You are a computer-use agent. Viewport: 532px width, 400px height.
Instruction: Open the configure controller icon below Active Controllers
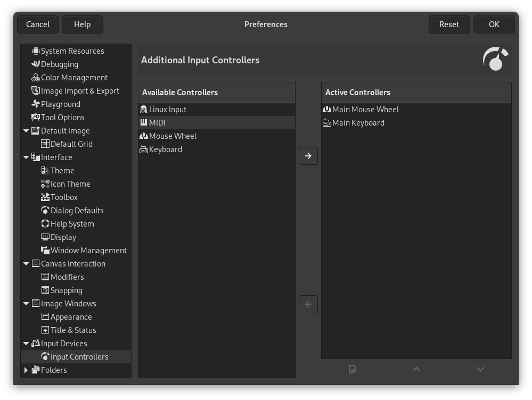[x=352, y=369]
